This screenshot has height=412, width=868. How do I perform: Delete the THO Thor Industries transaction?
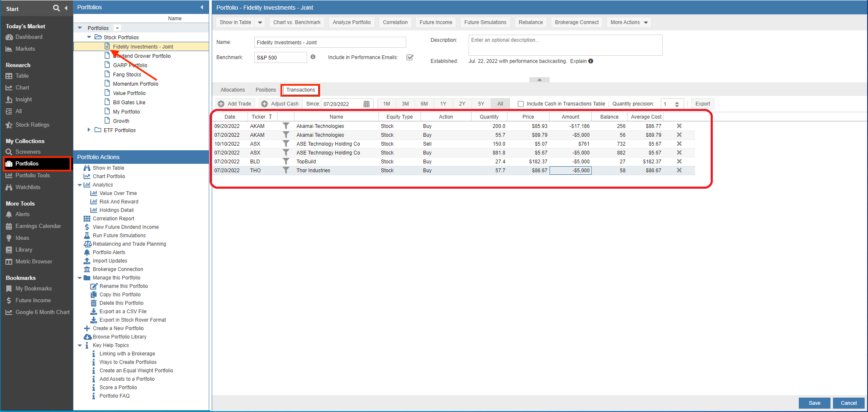point(679,170)
